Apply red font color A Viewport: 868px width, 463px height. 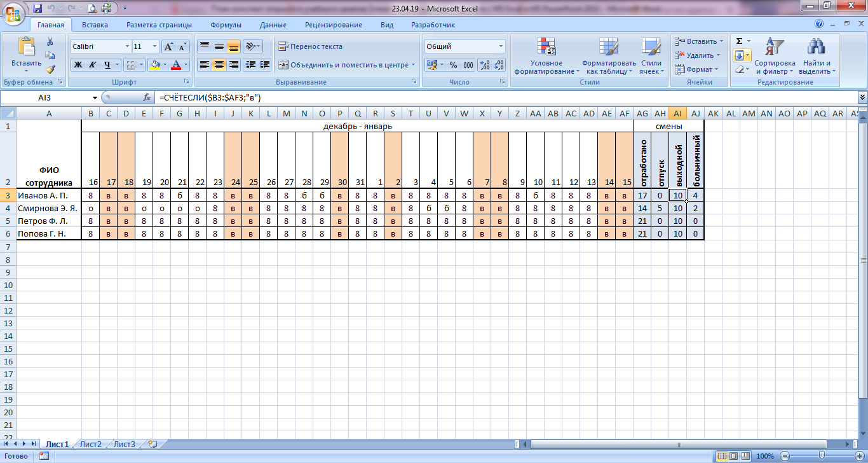click(176, 65)
